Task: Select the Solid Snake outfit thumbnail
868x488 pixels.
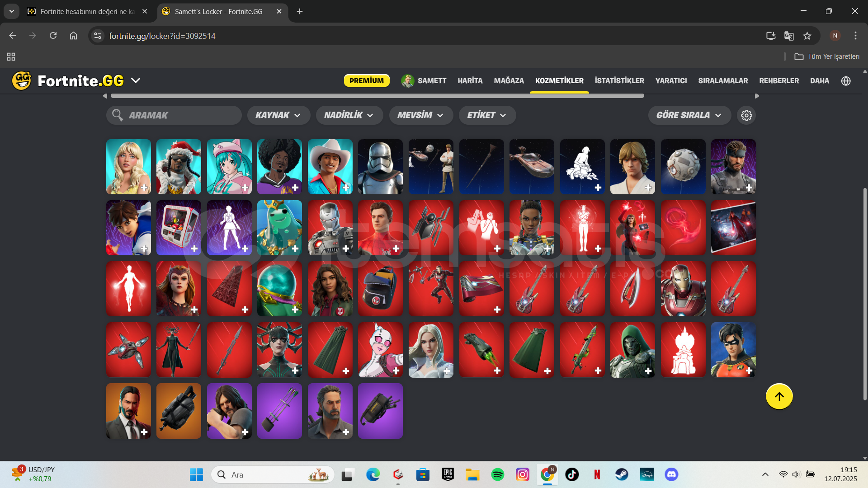Action: (733, 167)
